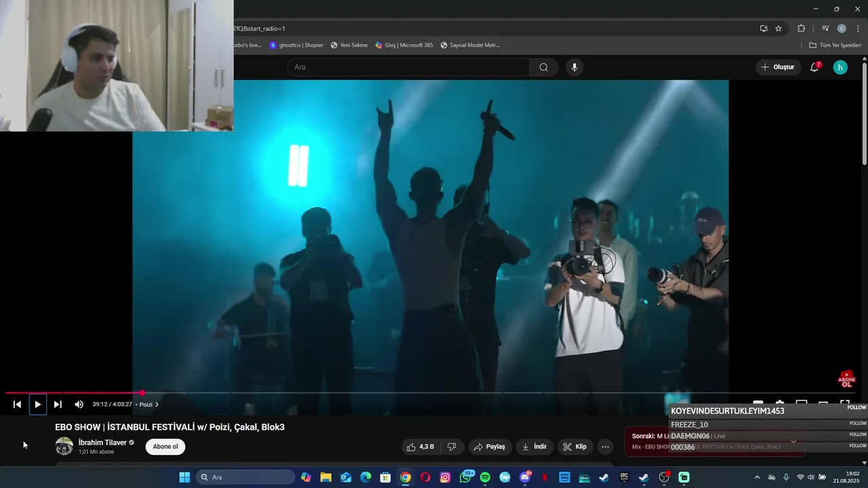Open Microsoft Edge from the taskbar
868x488 pixels.
pyautogui.click(x=366, y=477)
